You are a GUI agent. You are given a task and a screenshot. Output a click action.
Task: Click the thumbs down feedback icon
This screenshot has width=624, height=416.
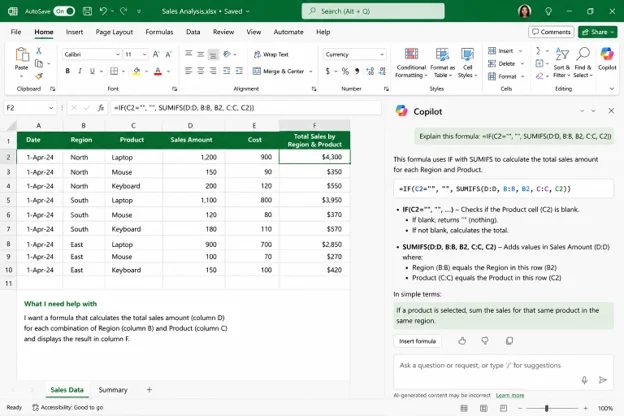(485, 341)
